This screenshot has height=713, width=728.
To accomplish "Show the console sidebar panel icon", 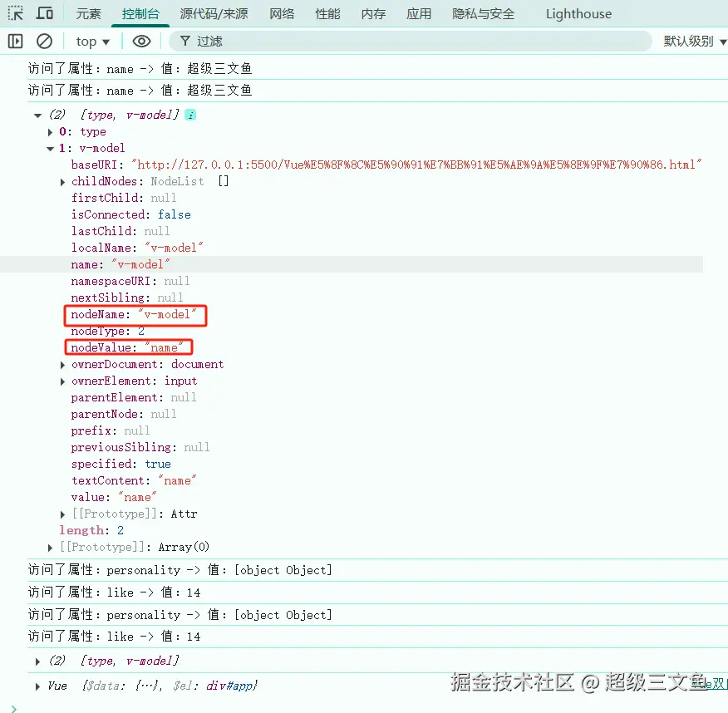I will pyautogui.click(x=15, y=42).
